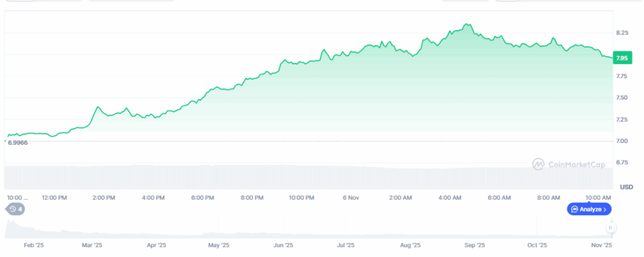Pick May '25 on the navigator timeline
Image resolution: width=644 pixels, height=257 pixels.
(218, 245)
